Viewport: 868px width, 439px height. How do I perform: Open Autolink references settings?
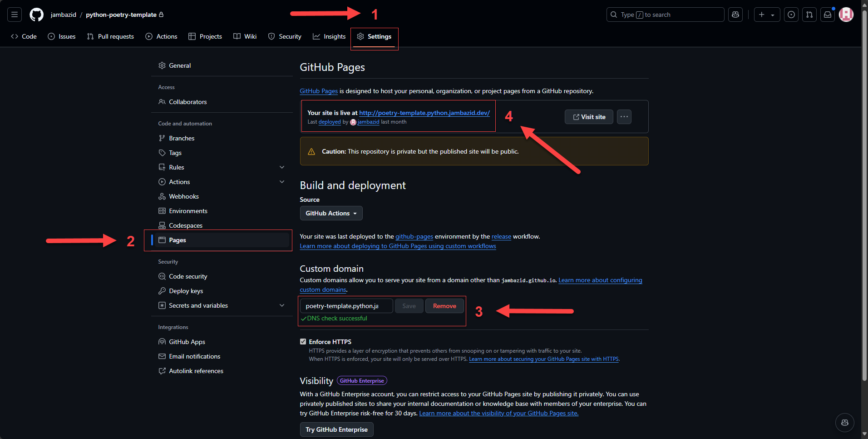pos(222,371)
